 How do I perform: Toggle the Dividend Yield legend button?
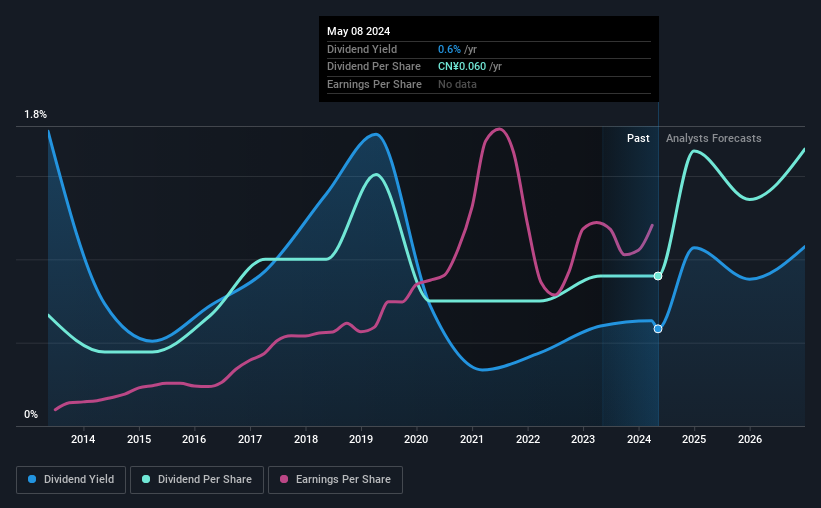pos(71,480)
